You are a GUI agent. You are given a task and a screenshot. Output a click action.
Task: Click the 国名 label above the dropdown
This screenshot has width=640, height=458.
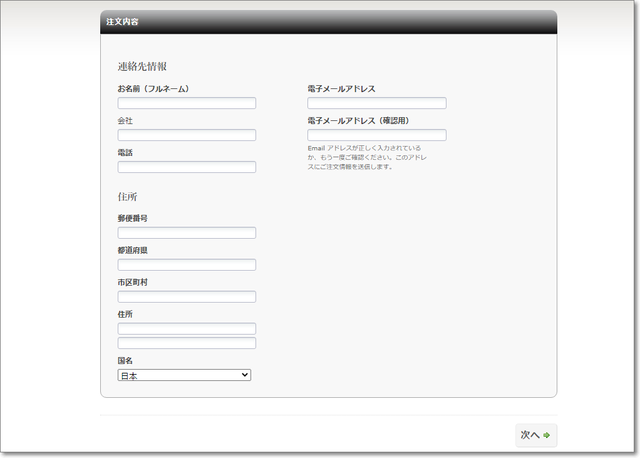tap(125, 361)
